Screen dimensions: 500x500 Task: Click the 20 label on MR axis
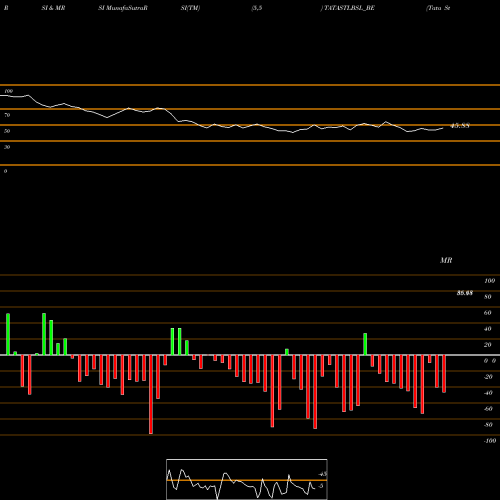[x=487, y=345]
